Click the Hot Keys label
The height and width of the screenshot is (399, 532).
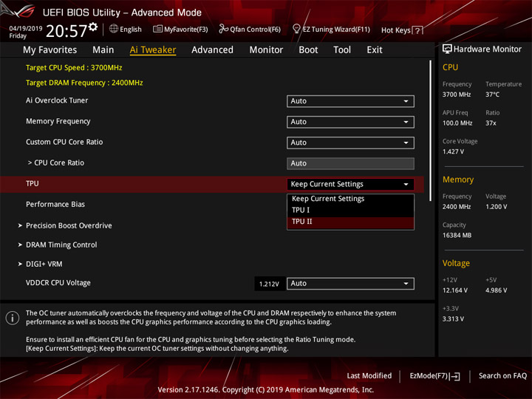click(395, 30)
